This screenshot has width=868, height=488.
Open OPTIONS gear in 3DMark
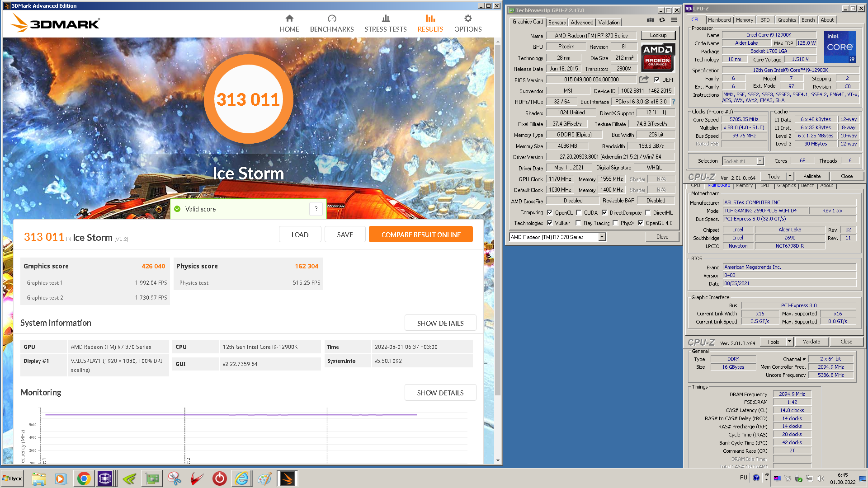pyautogui.click(x=468, y=23)
